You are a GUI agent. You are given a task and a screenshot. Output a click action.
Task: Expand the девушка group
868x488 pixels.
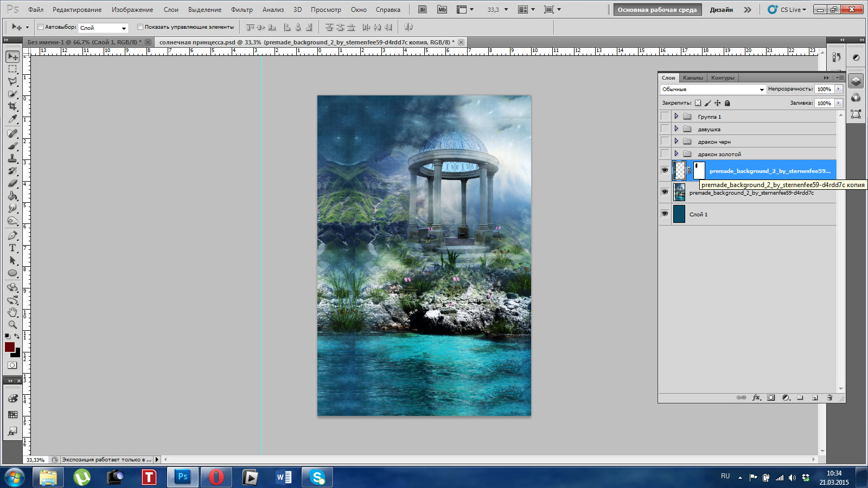click(x=676, y=129)
